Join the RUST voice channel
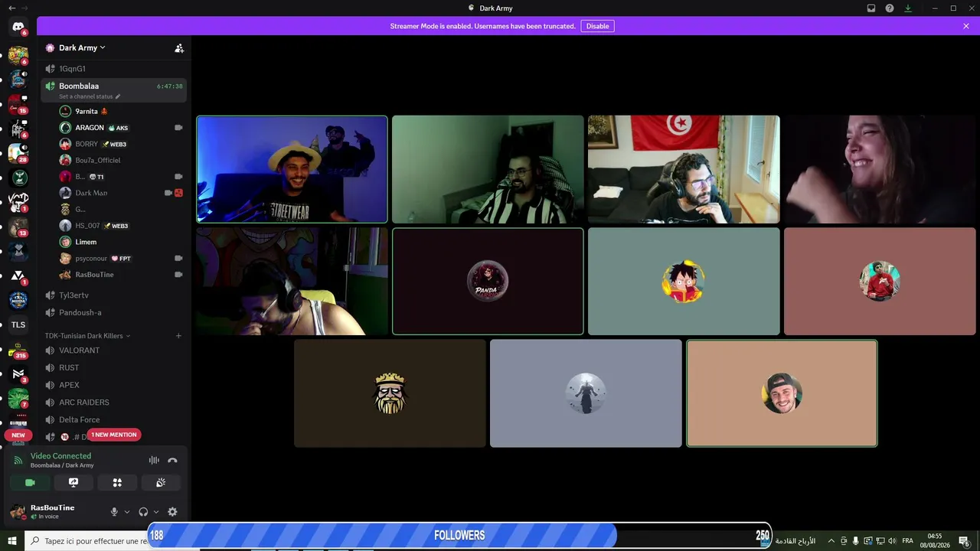 (114, 367)
